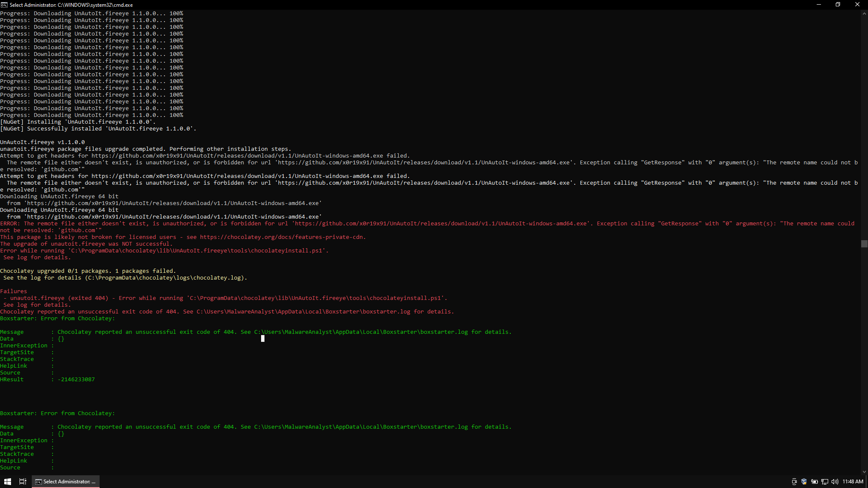This screenshot has width=868, height=488.
Task: Open the network status tray icon
Action: point(824,482)
